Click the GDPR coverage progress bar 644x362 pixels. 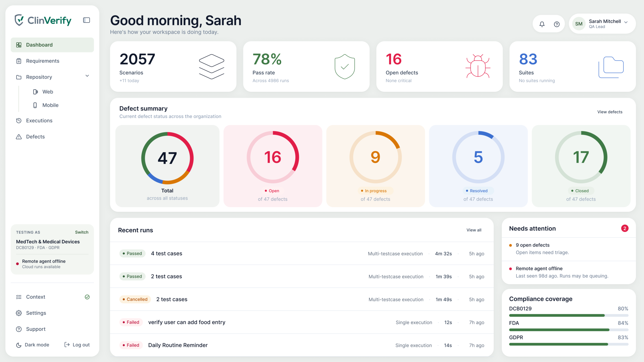569,344
